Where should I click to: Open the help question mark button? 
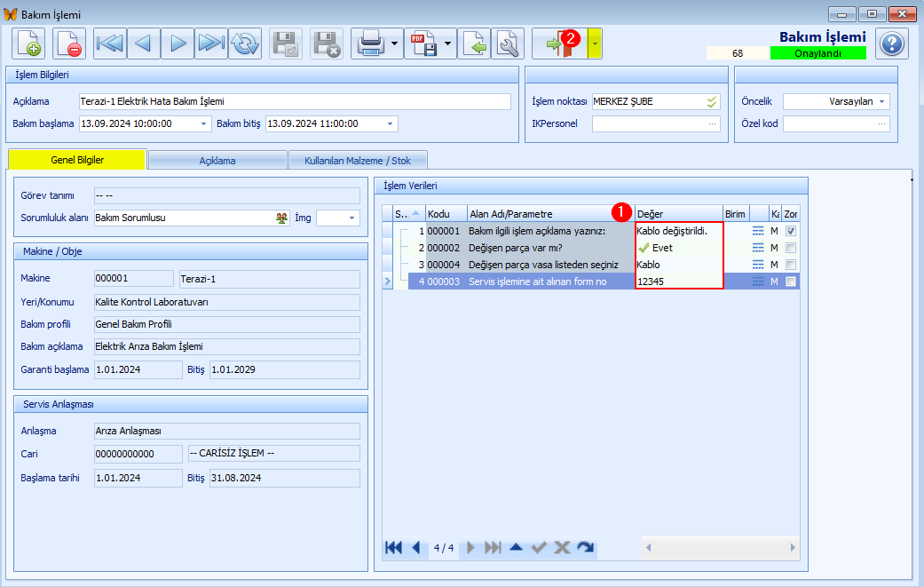coord(891,44)
